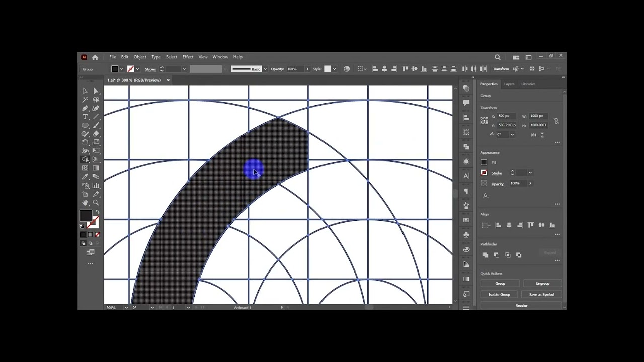Click the Stroke swatch in Appearance section
The image size is (644, 362).
(x=484, y=173)
